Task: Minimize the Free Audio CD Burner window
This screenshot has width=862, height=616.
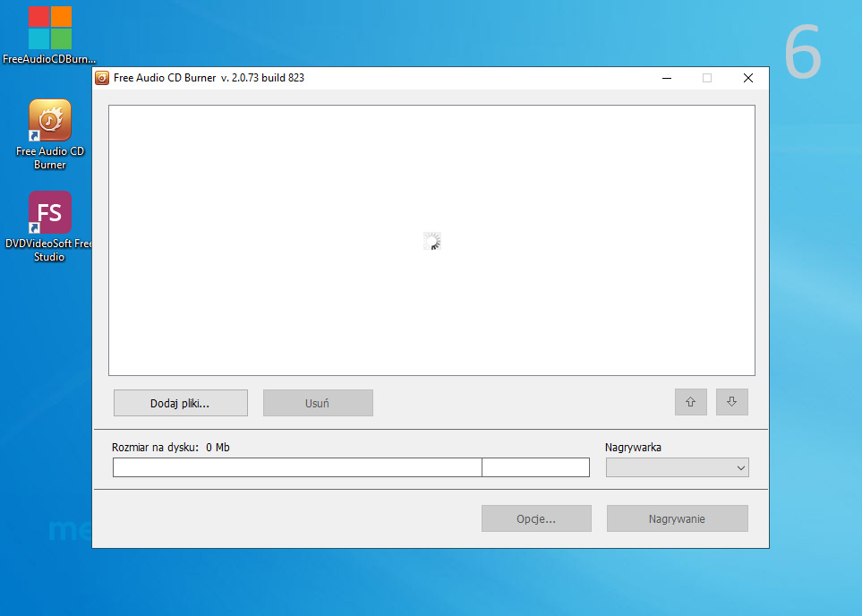Action: coord(667,78)
